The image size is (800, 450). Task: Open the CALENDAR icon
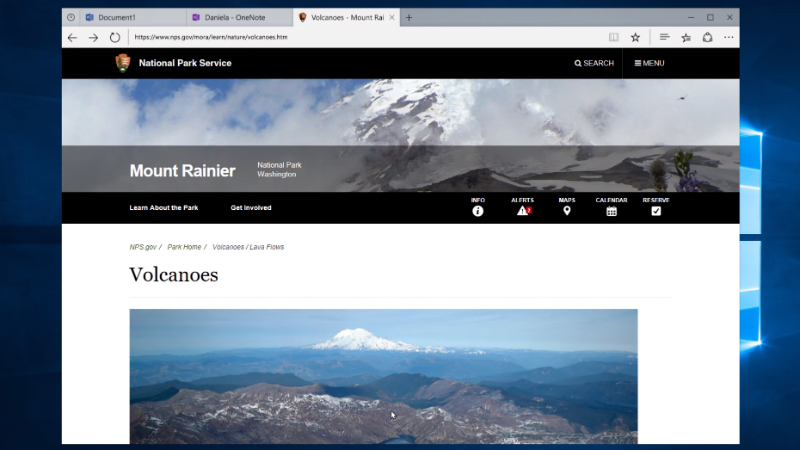tap(611, 208)
